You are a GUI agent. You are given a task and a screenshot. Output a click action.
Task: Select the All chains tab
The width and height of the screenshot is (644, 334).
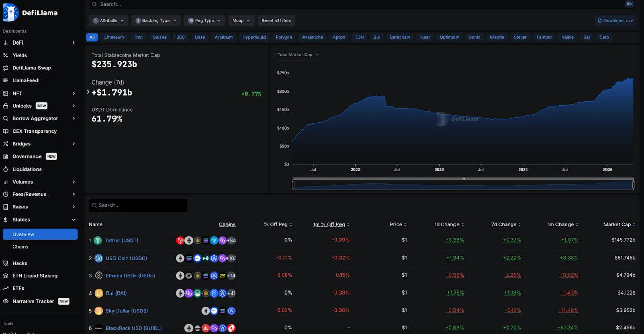(92, 37)
